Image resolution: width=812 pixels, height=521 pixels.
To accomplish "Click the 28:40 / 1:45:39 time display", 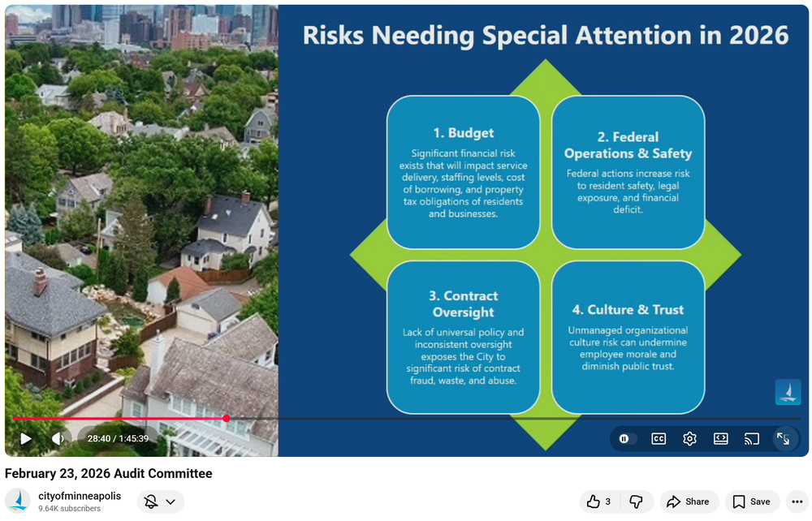I will [118, 439].
